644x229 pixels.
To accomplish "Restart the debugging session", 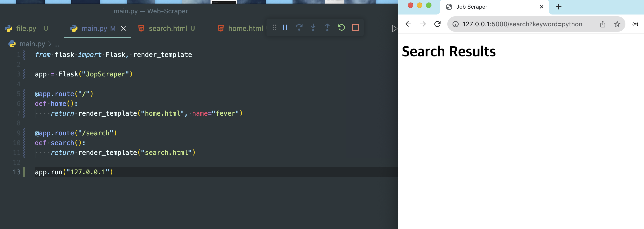I will 341,27.
